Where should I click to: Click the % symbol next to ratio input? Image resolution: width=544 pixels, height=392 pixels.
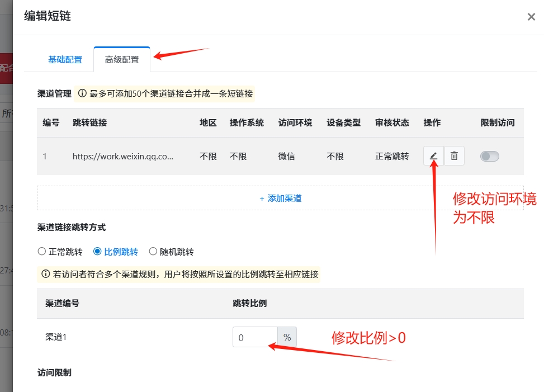tap(287, 337)
